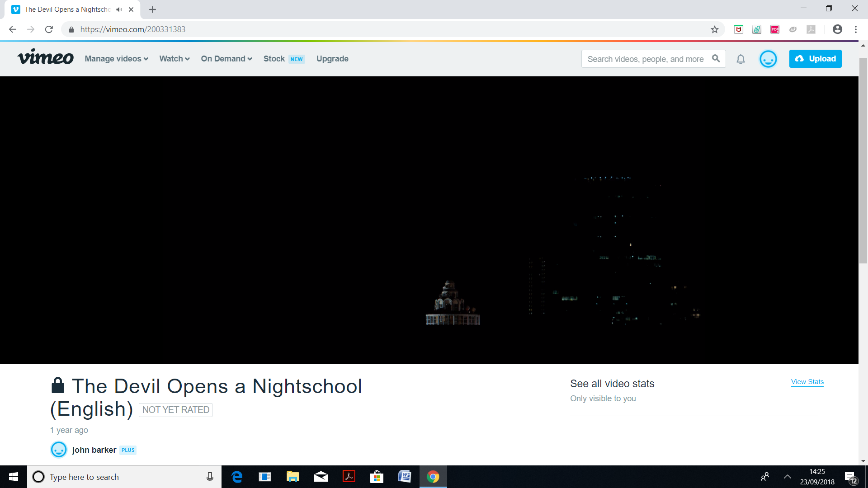This screenshot has height=488, width=868.
Task: Click the privacy lock icon by title
Action: [57, 385]
